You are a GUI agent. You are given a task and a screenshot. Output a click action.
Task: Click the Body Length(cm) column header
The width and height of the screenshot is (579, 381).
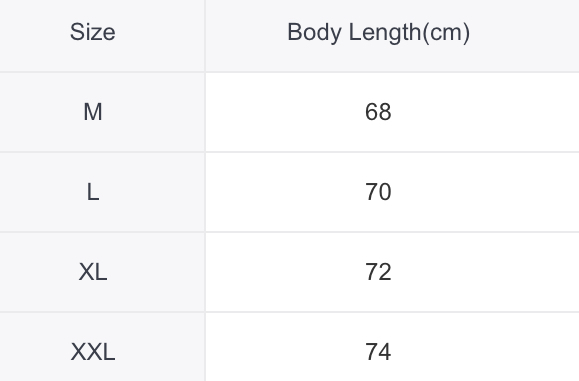click(x=378, y=32)
